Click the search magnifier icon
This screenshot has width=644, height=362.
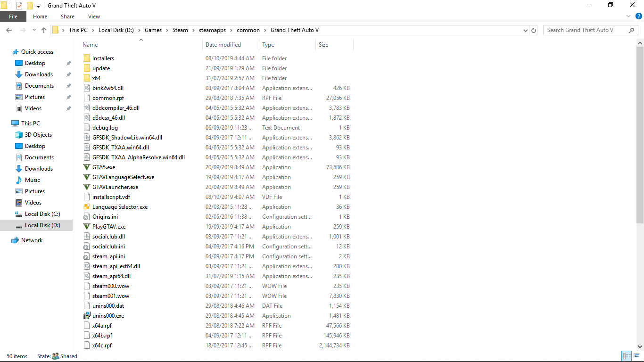pyautogui.click(x=632, y=30)
